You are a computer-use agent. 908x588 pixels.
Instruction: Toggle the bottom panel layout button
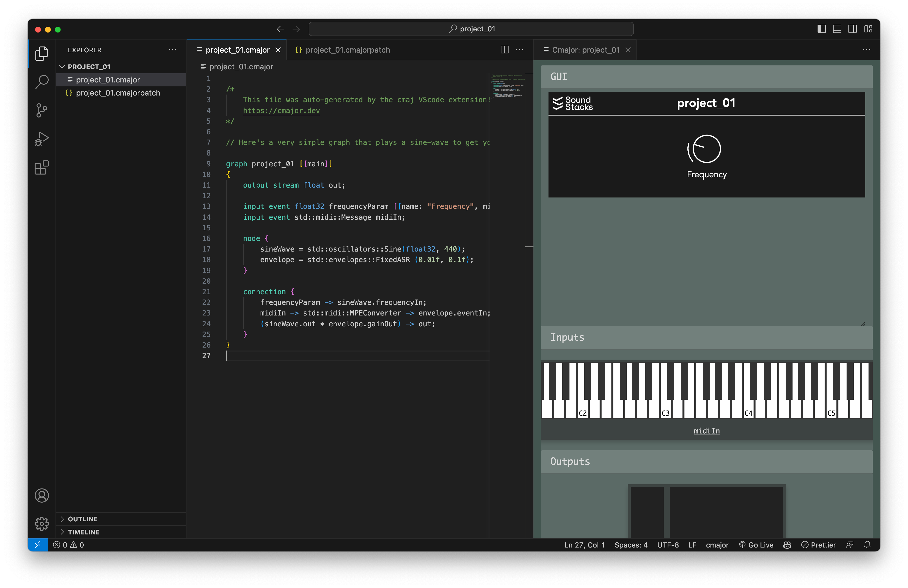[x=837, y=29]
